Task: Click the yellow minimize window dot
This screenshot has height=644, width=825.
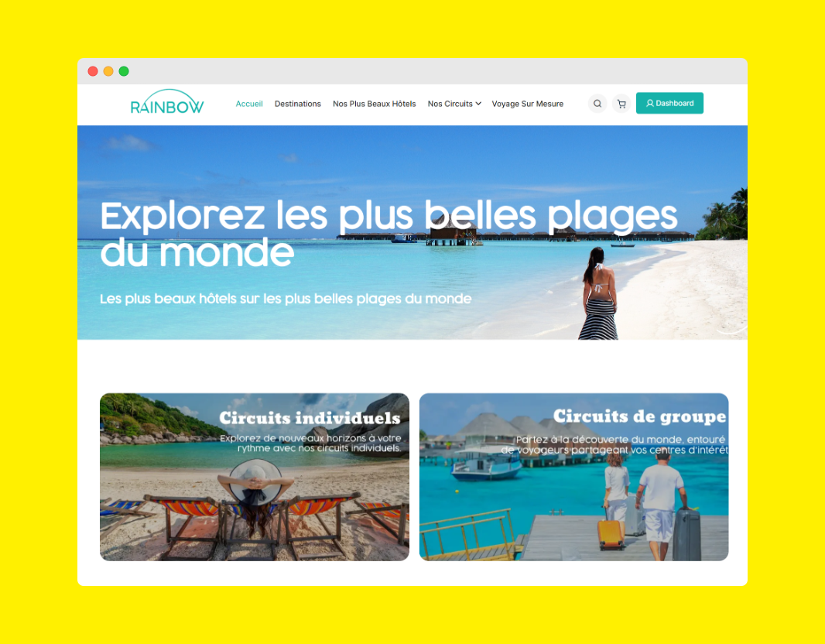Action: [x=108, y=71]
